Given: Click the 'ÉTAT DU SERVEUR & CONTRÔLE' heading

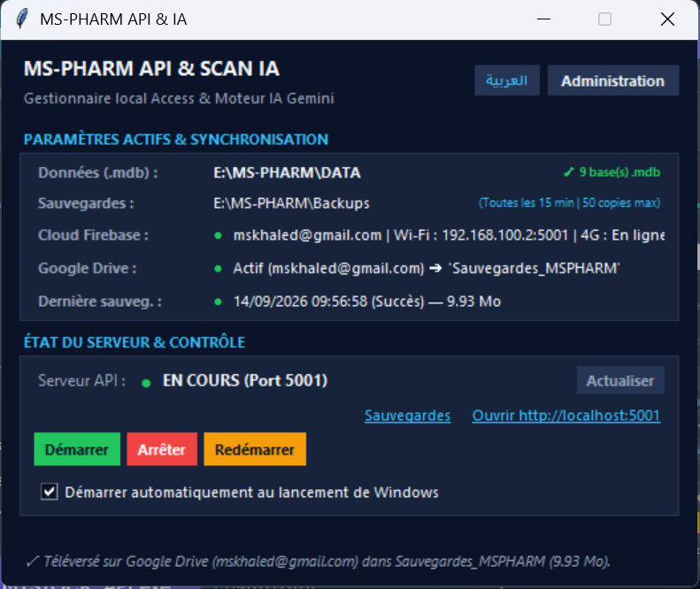Looking at the screenshot, I should (x=135, y=342).
